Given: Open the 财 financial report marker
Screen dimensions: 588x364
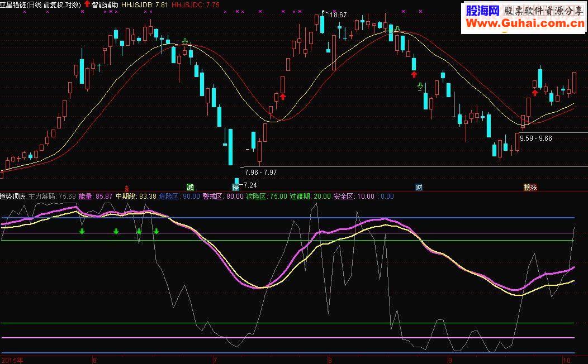Looking at the screenshot, I should coord(419,187).
